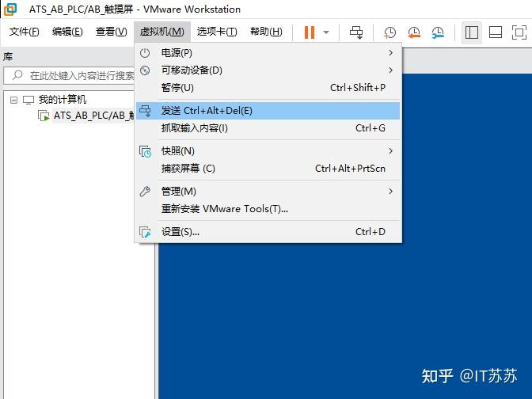
Task: Open the 选项卡(T) menu
Action: [x=217, y=32]
